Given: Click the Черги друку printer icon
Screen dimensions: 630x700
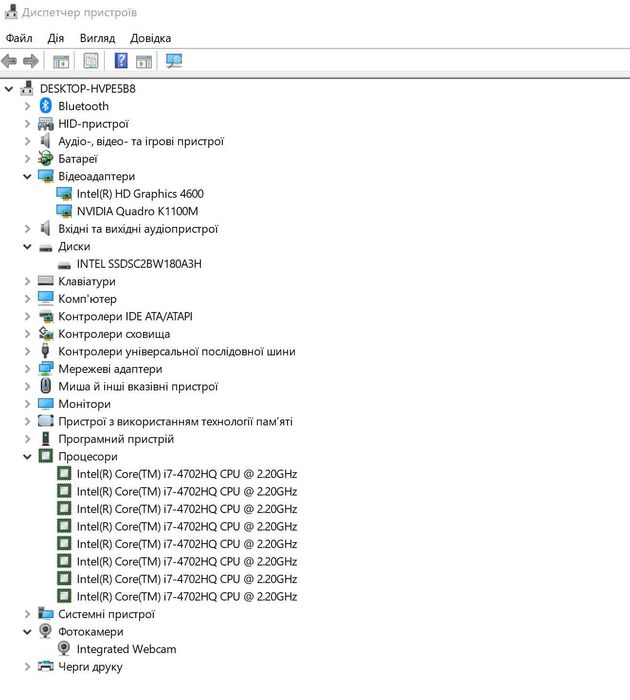Looking at the screenshot, I should [x=46, y=666].
